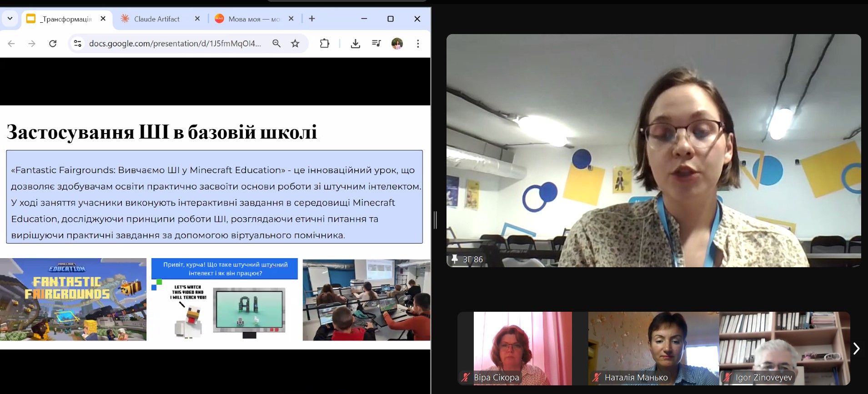Image resolution: width=868 pixels, height=394 pixels.
Task: Toggle the pin on ЗГ 86 video
Action: (454, 259)
